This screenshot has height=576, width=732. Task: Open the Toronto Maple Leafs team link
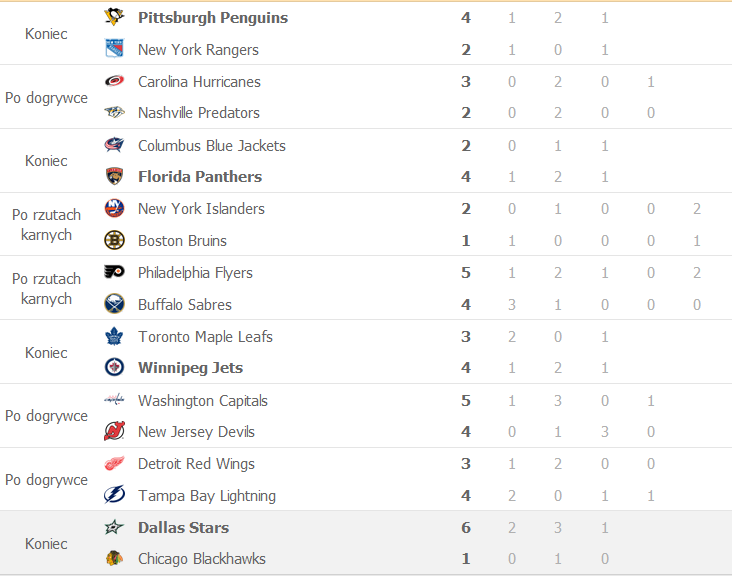click(205, 337)
